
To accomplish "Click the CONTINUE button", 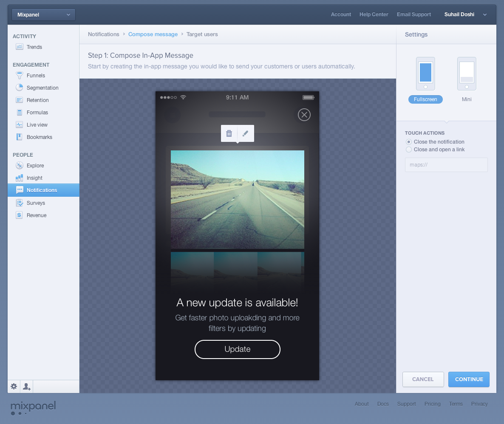I will pyautogui.click(x=469, y=379).
